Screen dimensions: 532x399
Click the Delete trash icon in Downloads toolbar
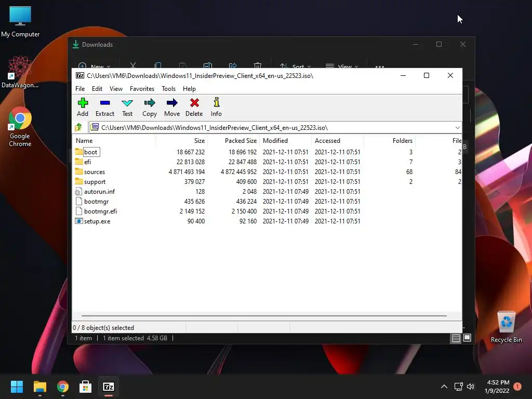pyautogui.click(x=258, y=65)
